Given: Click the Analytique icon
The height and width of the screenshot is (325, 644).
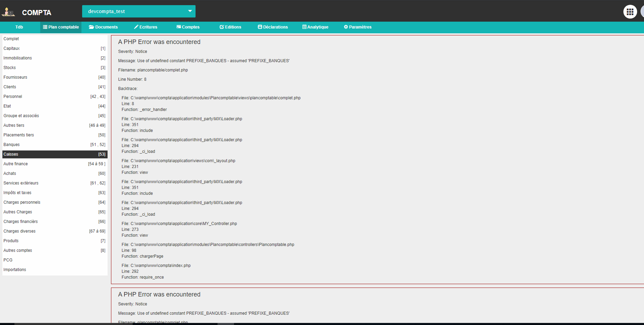Looking at the screenshot, I should 304,27.
